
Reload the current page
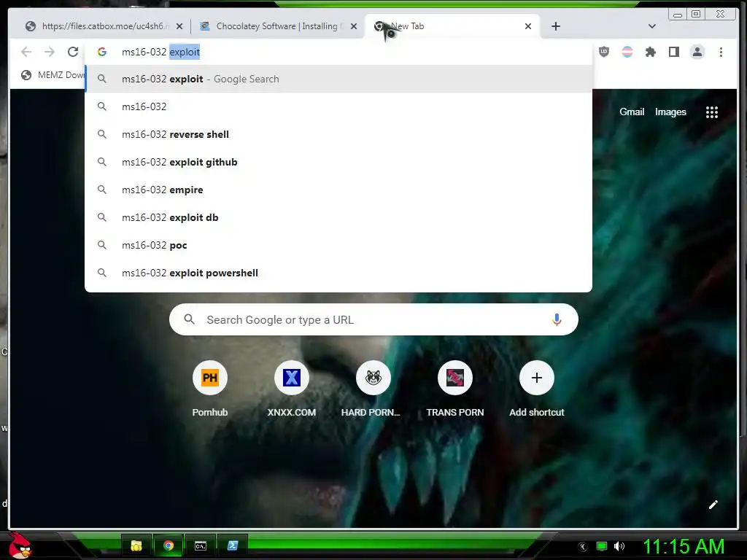(73, 52)
